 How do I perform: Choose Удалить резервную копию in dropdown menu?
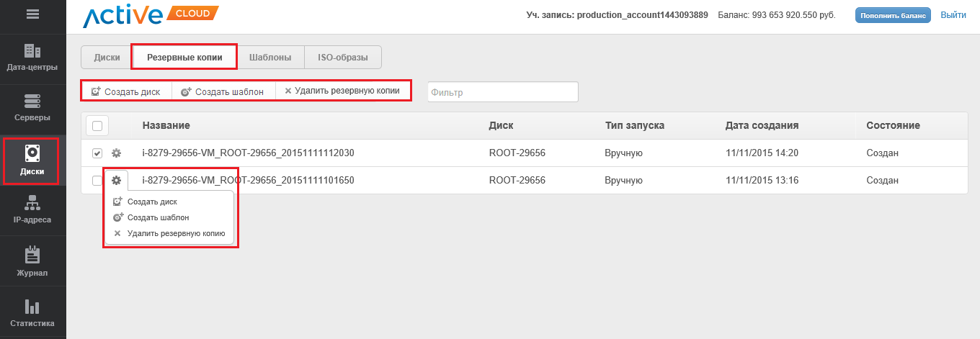(x=176, y=233)
